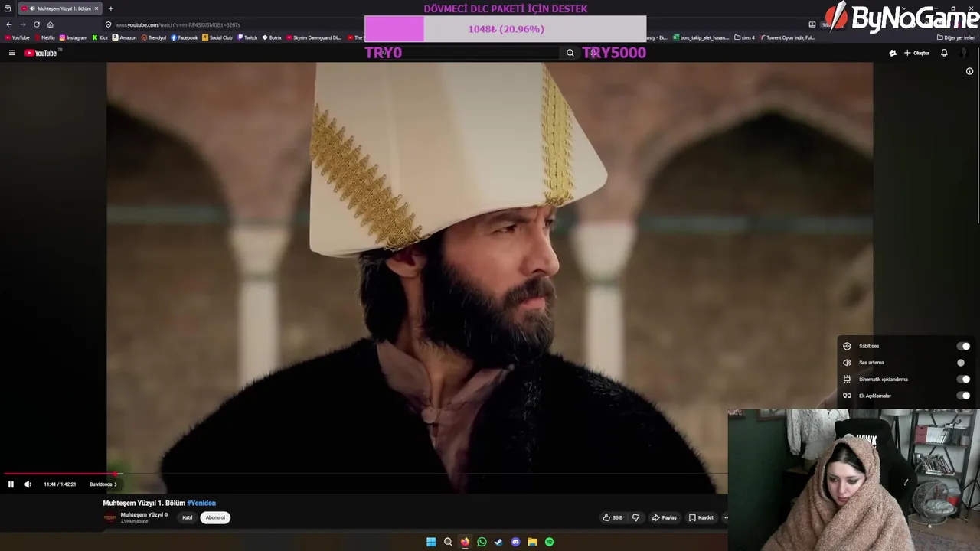Open the Netflix bookmark
The height and width of the screenshot is (551, 980).
44,37
